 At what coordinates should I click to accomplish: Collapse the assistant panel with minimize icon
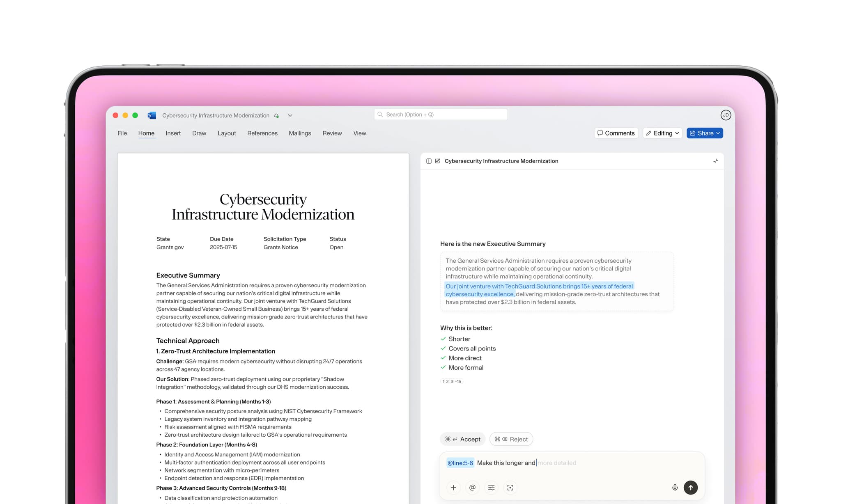click(x=716, y=161)
